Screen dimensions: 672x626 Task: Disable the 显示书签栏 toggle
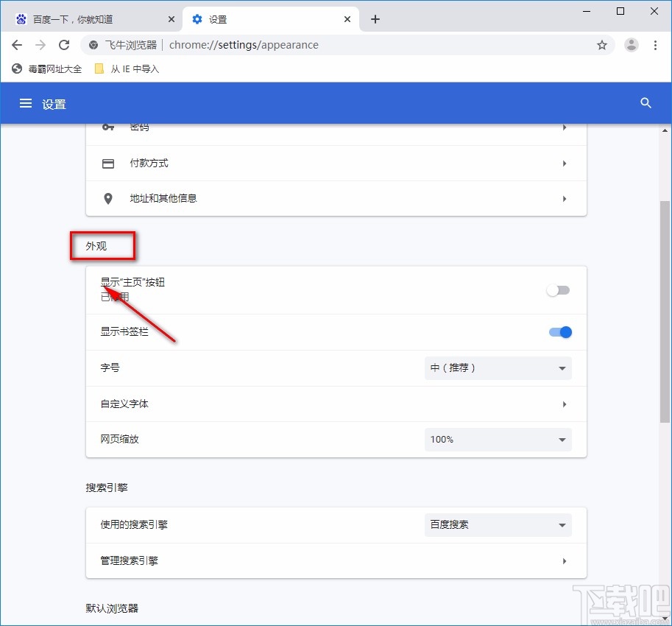click(560, 332)
